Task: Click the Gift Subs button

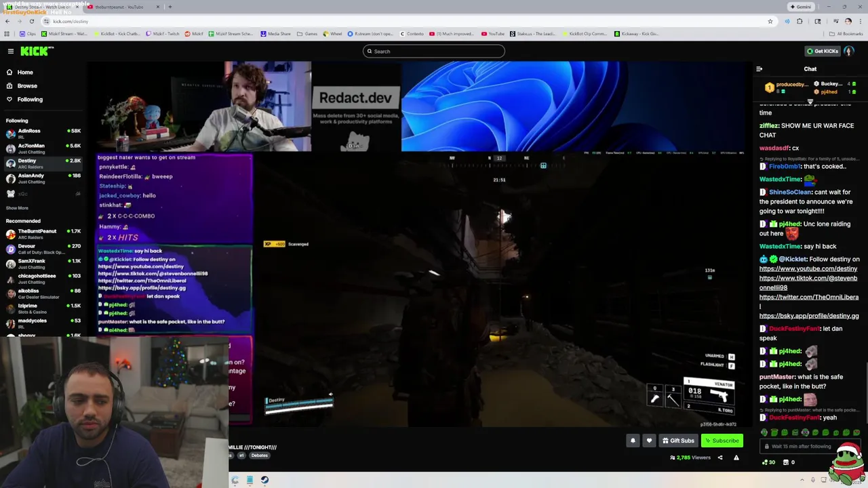Action: point(678,441)
